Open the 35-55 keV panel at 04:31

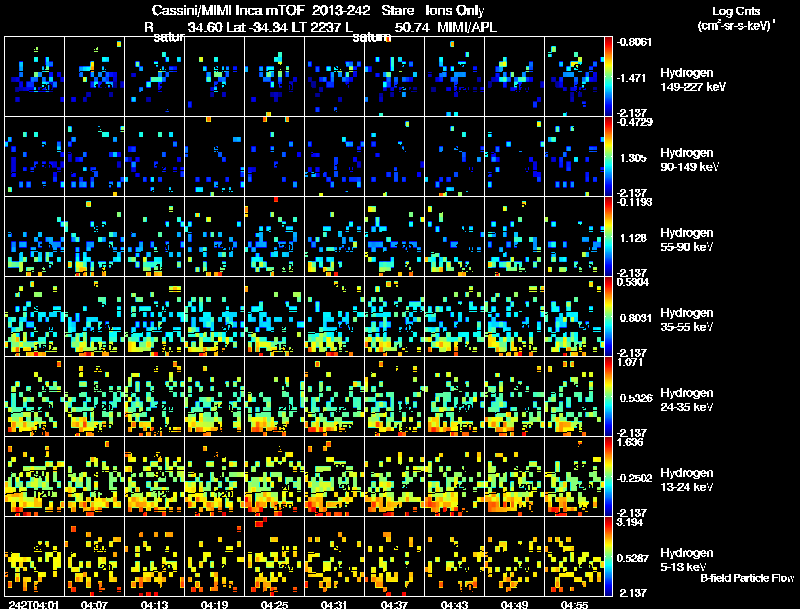coord(334,316)
